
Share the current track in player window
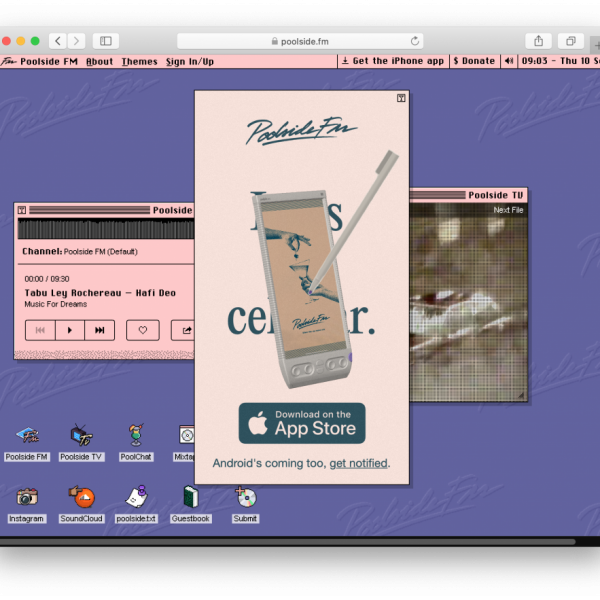coord(184,330)
